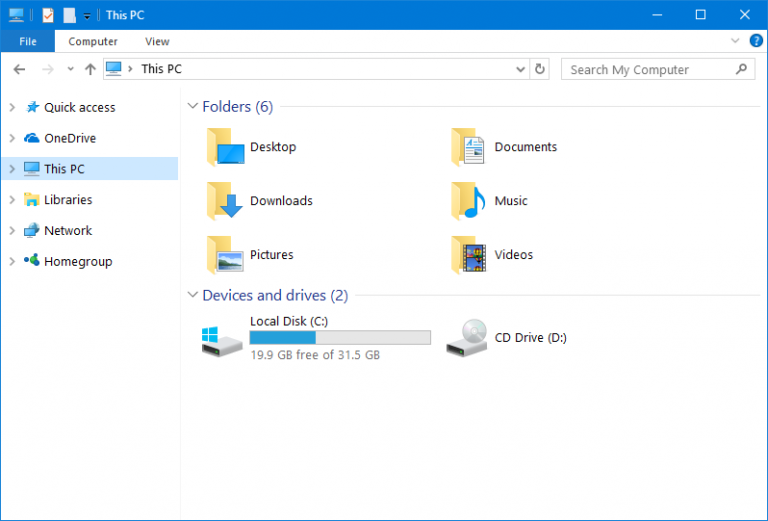
Task: Click the breadcrumb chevron before This PC
Action: [x=130, y=69]
